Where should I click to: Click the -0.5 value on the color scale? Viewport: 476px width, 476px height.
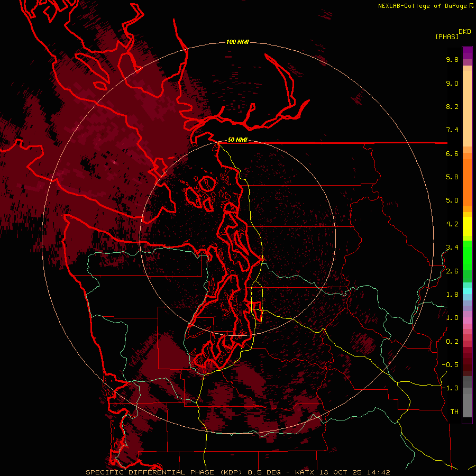coord(450,365)
